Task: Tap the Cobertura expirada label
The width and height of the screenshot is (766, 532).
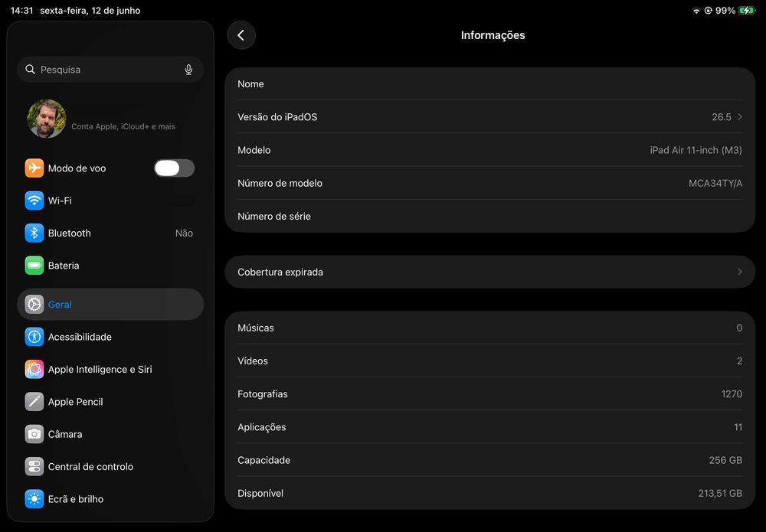Action: (x=280, y=273)
